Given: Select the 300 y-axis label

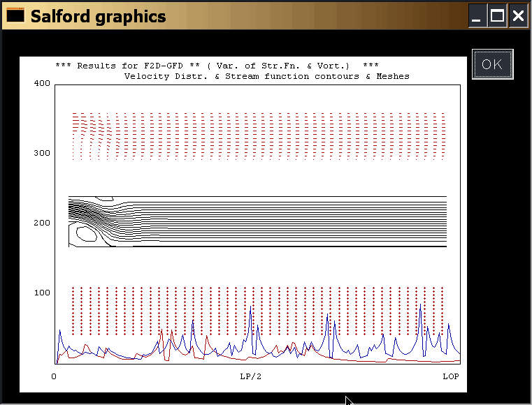Looking at the screenshot, I should 42,153.
